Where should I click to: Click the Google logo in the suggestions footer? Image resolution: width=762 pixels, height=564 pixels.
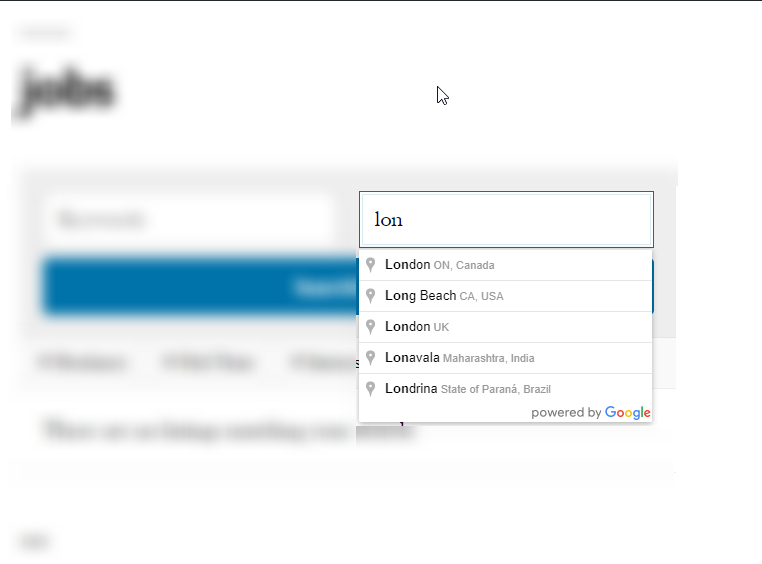click(627, 413)
